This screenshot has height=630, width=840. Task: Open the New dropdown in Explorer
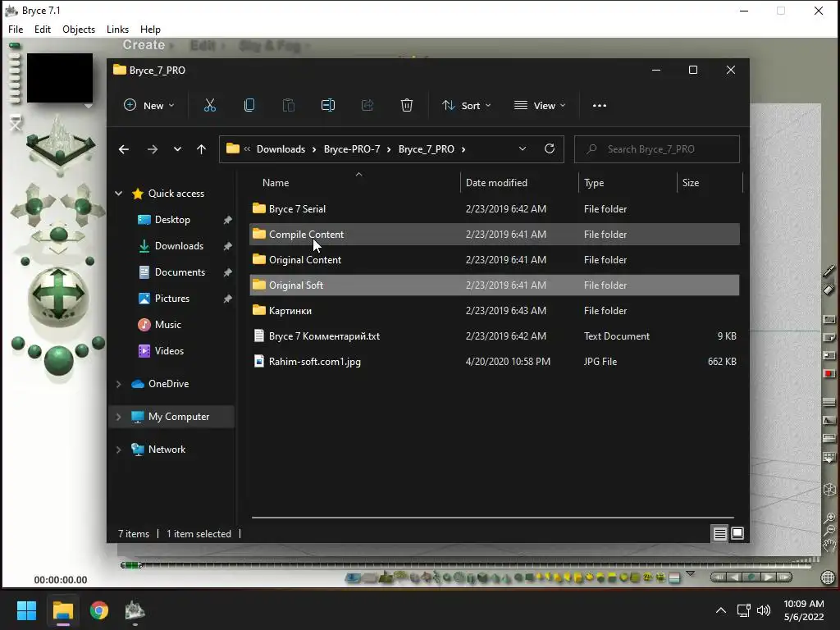tap(149, 106)
